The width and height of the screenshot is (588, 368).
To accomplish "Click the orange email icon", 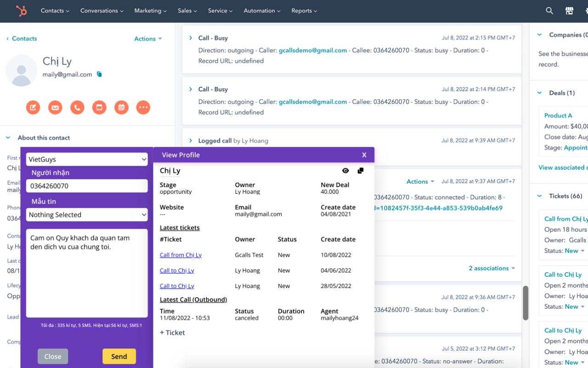I will pyautogui.click(x=55, y=107).
